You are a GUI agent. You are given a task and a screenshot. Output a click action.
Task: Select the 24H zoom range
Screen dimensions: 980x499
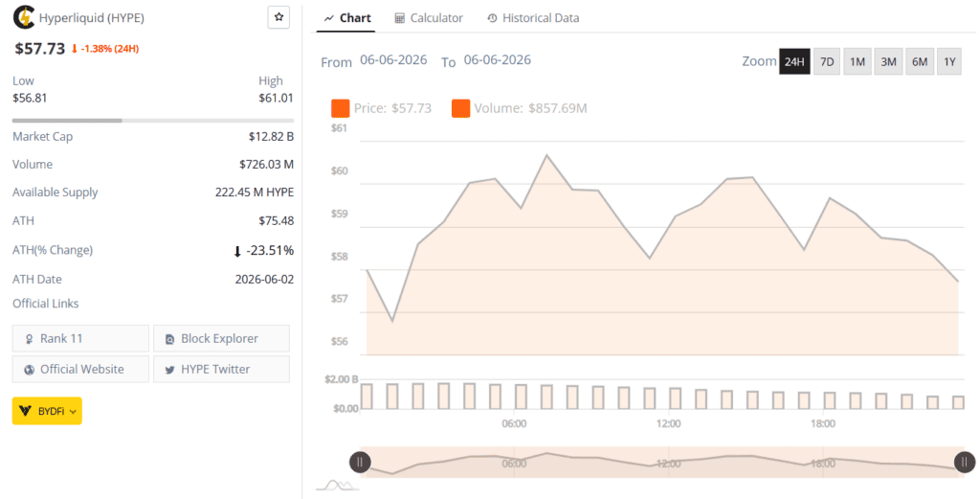794,61
